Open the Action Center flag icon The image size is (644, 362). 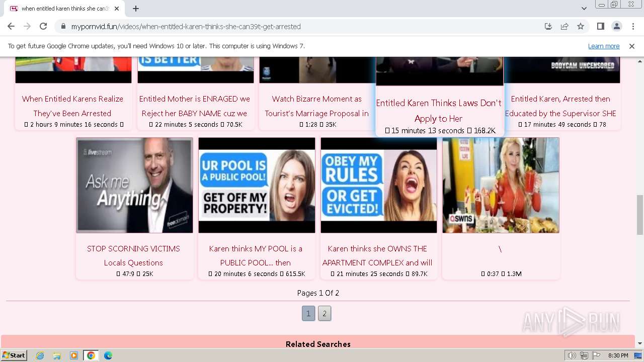point(597,355)
